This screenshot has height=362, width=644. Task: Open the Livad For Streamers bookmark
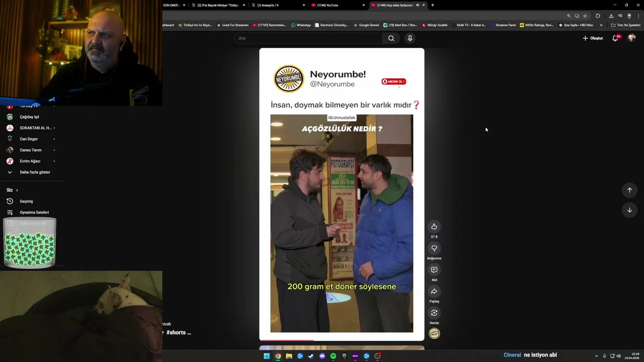pos(232,25)
